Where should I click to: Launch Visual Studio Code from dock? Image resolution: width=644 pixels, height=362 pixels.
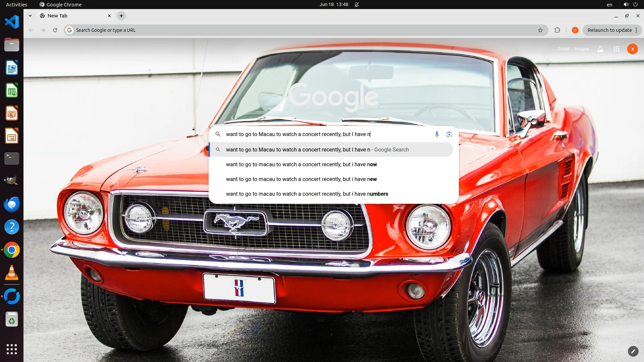(12, 22)
